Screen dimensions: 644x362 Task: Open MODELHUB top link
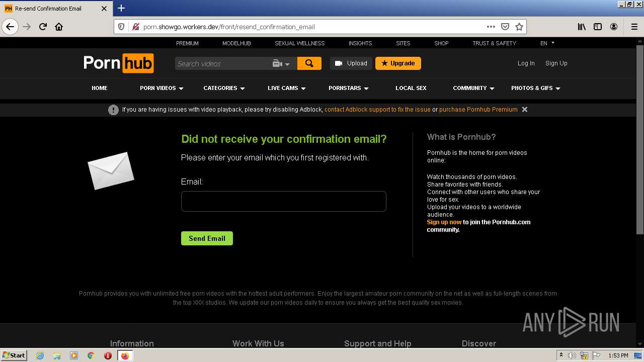(x=236, y=43)
